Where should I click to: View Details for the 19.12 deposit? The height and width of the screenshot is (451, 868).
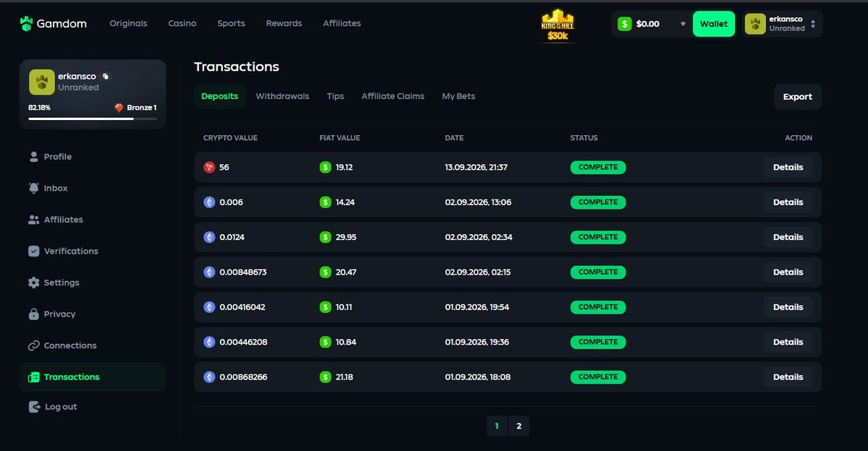click(788, 167)
